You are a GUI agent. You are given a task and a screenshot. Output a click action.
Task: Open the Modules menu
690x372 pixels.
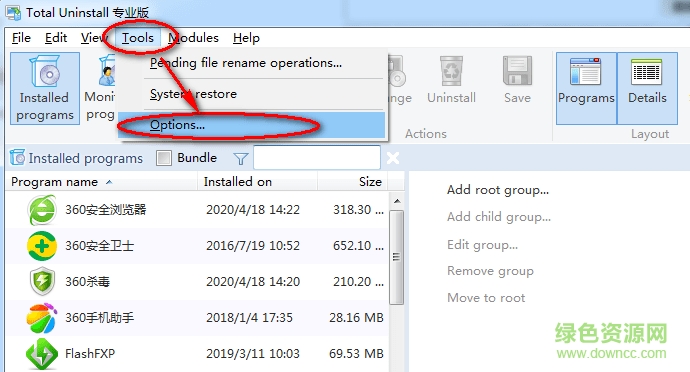click(x=193, y=38)
